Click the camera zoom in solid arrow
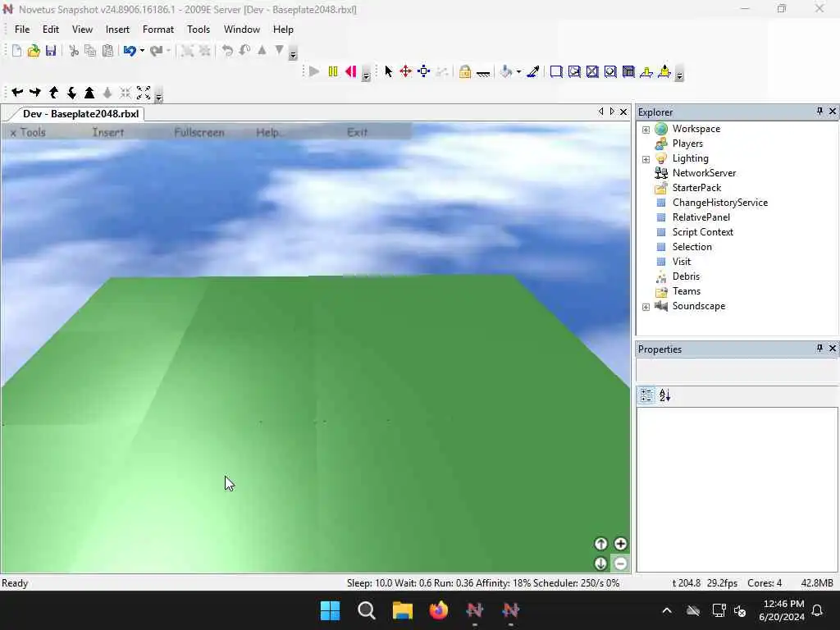The width and height of the screenshot is (840, 630). pos(89,93)
